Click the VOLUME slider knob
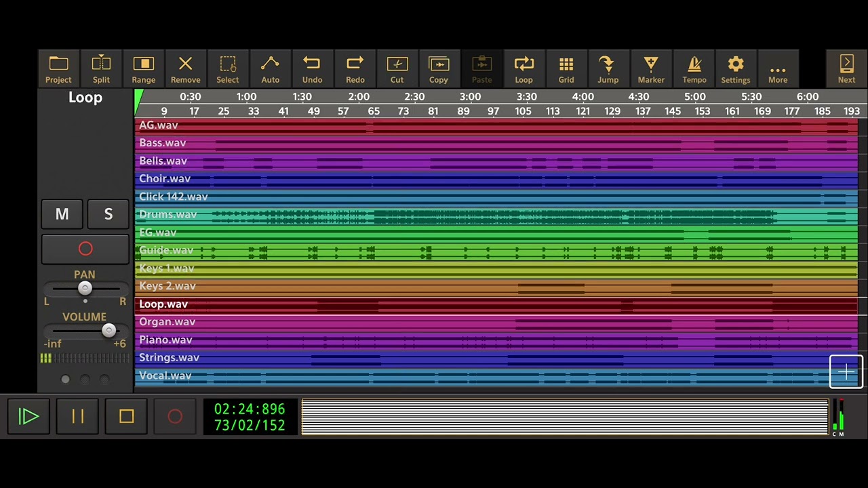The image size is (868, 488). (x=108, y=330)
